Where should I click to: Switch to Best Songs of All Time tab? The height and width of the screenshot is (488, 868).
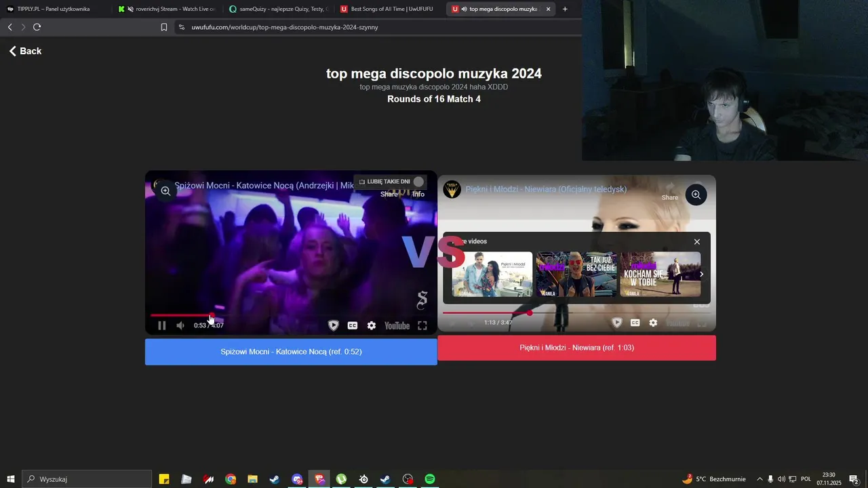[388, 9]
